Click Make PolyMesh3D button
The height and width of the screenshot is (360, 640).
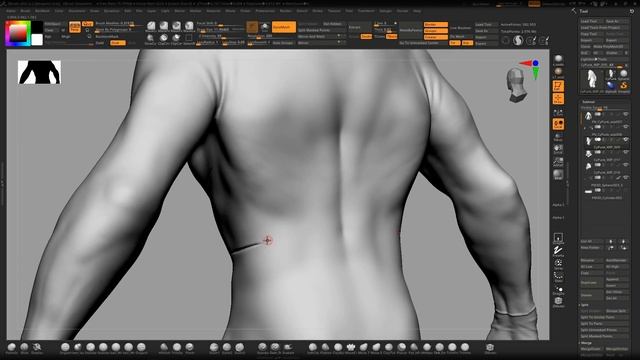pyautogui.click(x=611, y=47)
